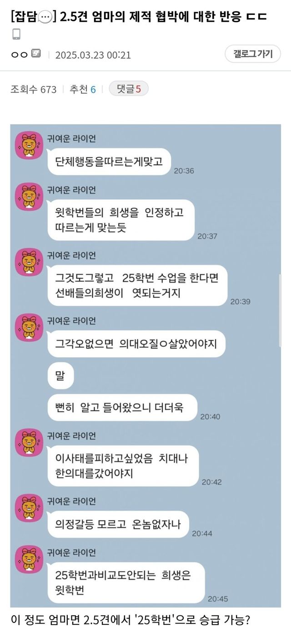Click the Ryan avatar beside the 20:36 message
The width and height of the screenshot is (291, 644).
click(30, 145)
